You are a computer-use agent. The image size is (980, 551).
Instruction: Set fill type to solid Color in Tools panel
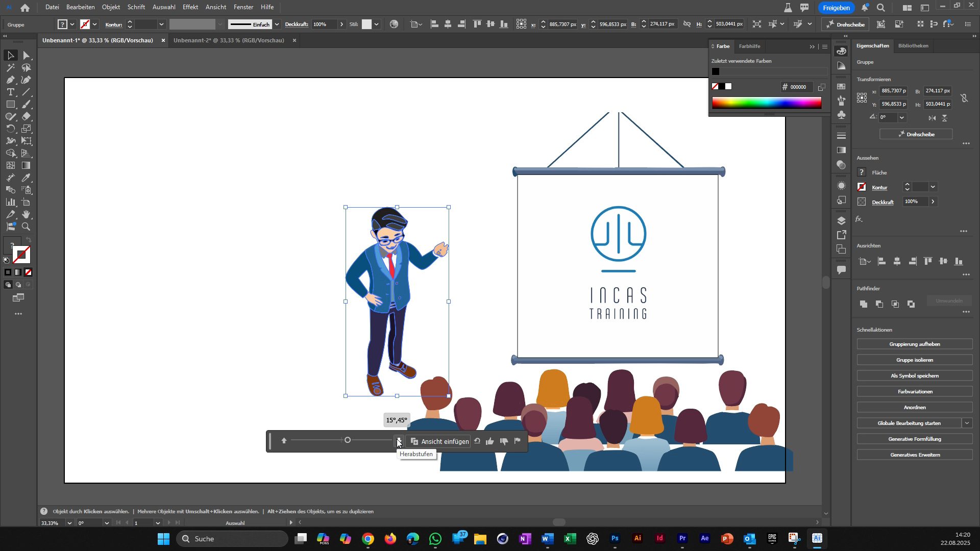(8, 272)
